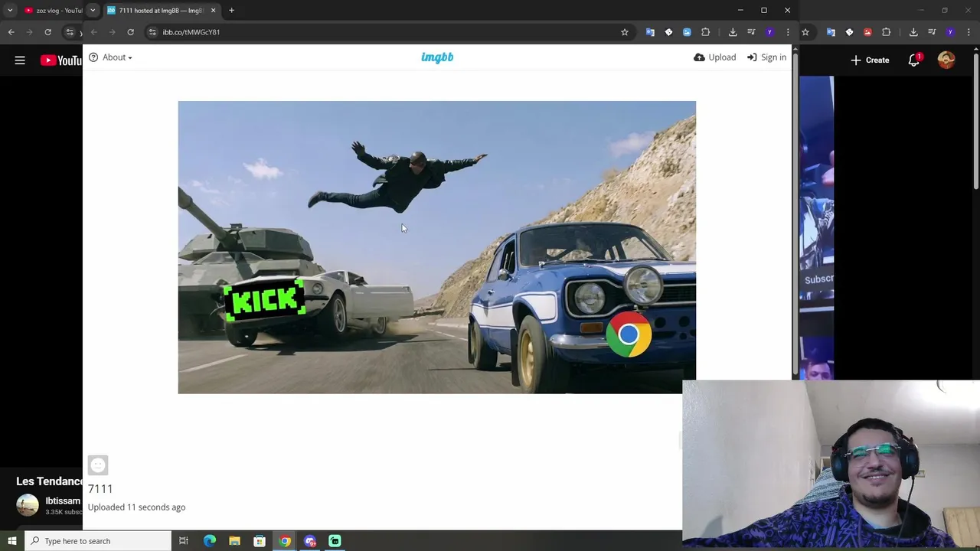Reload the YouTube window page
This screenshot has width=980, height=551.
pos(47,32)
